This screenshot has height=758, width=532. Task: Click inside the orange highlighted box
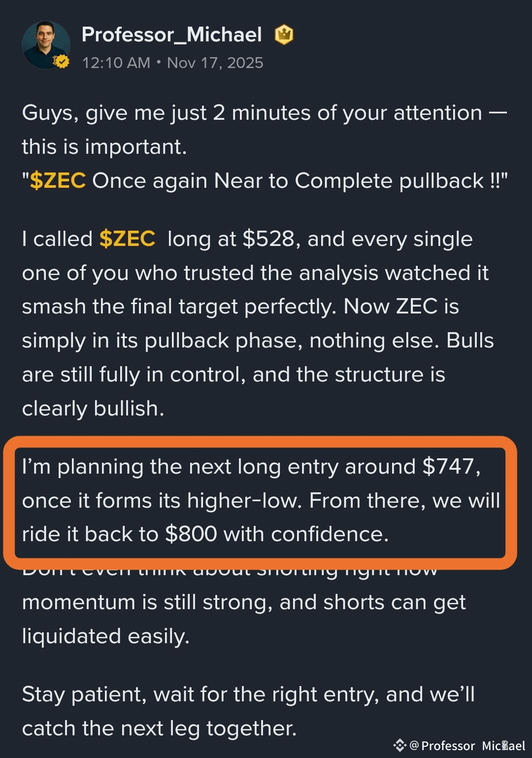260,503
